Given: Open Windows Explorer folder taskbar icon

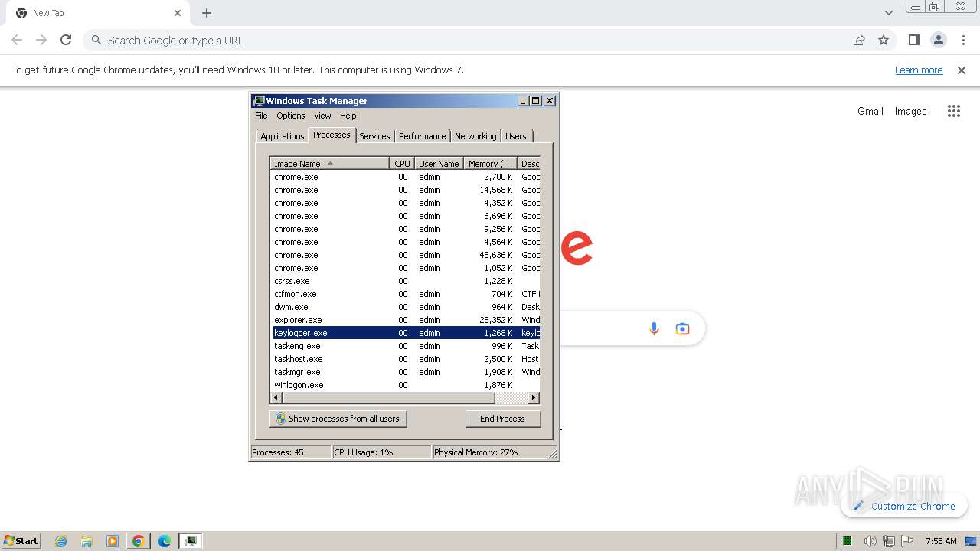Looking at the screenshot, I should [x=87, y=541].
